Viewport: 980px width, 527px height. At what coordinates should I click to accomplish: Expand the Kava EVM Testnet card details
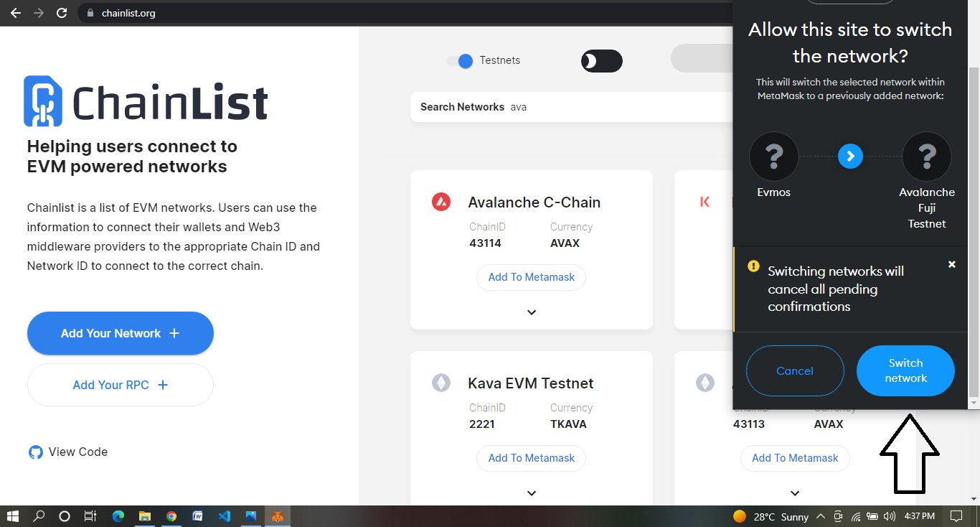(532, 493)
